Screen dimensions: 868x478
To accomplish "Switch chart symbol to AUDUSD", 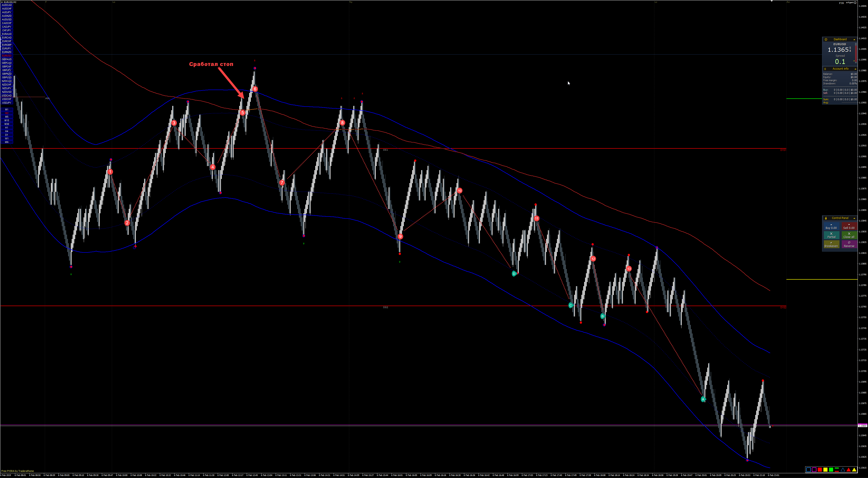I will click(7, 19).
